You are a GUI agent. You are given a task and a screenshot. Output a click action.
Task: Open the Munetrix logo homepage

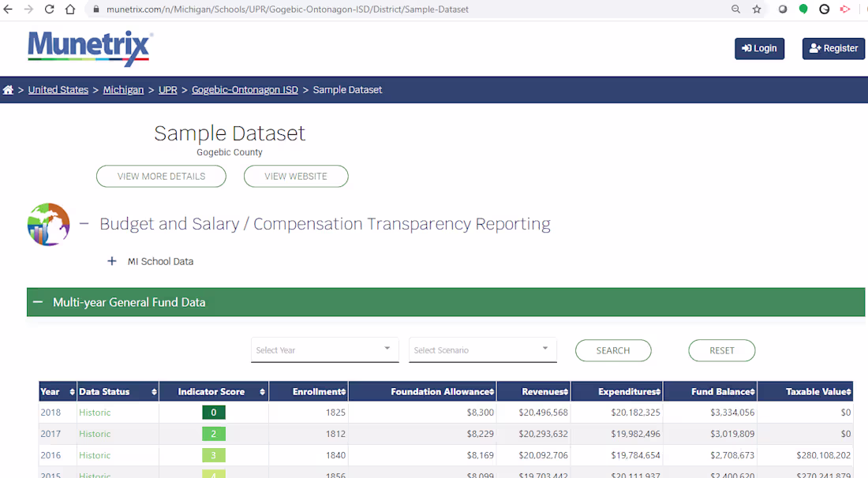90,48
